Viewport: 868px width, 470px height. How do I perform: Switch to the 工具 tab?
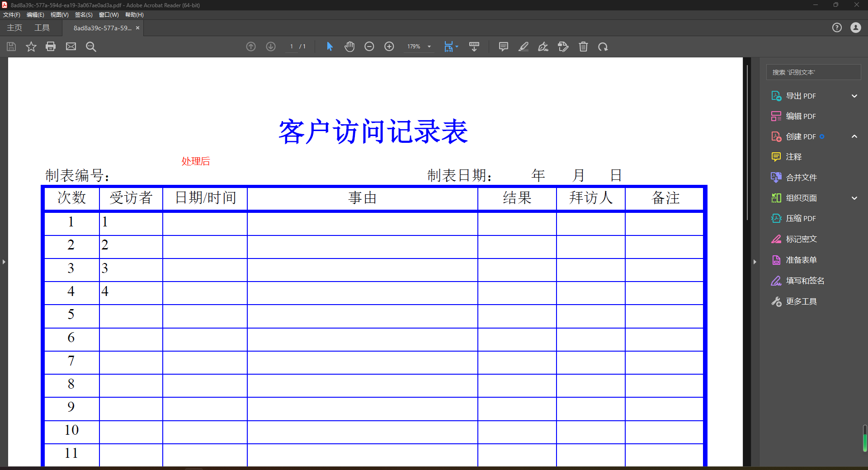point(42,28)
